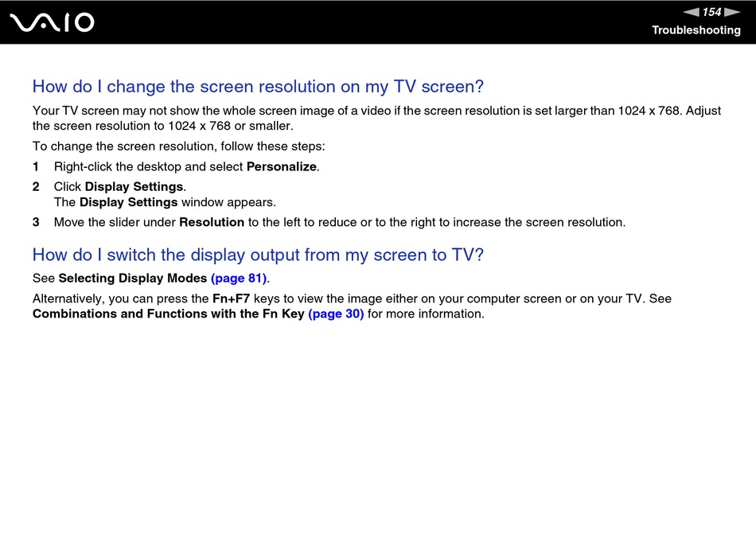Click Combinations and Functions with the Fn Key
This screenshot has width=756, height=534.
[168, 314]
